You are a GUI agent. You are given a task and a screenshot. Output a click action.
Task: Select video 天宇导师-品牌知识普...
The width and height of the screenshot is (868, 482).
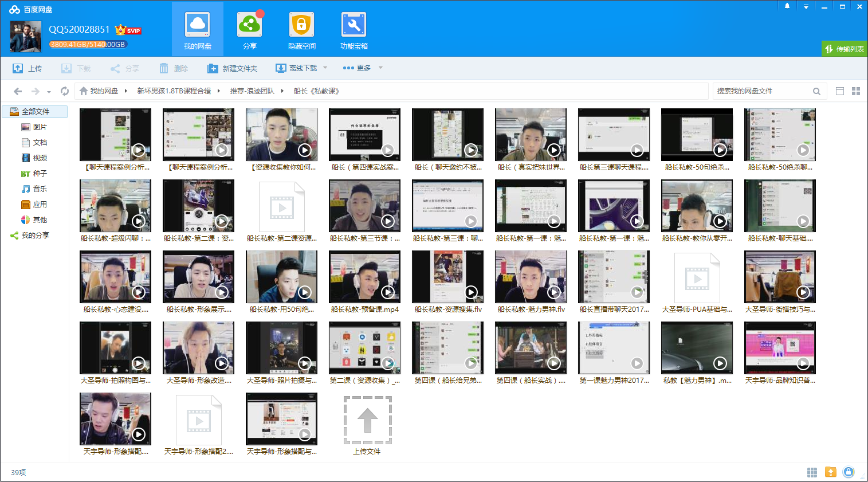780,354
